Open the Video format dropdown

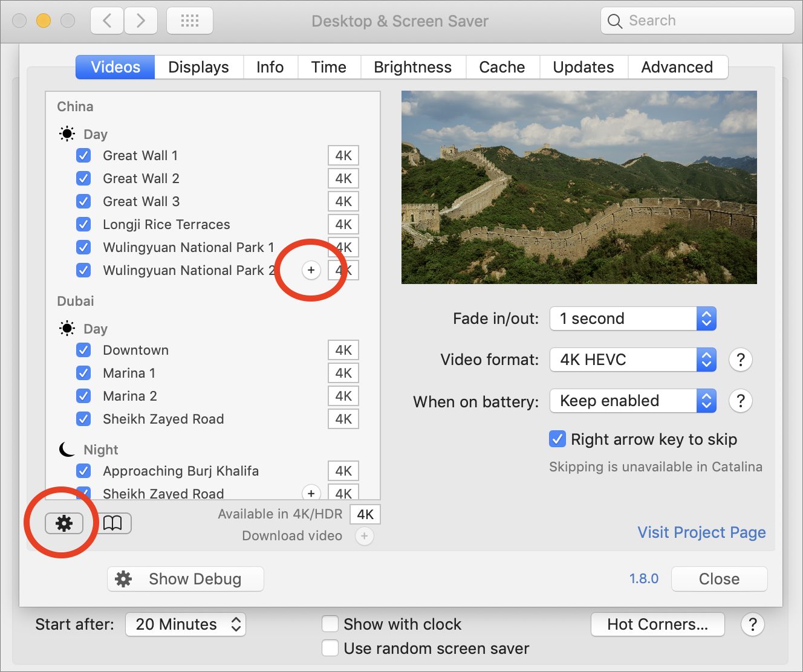click(x=632, y=360)
